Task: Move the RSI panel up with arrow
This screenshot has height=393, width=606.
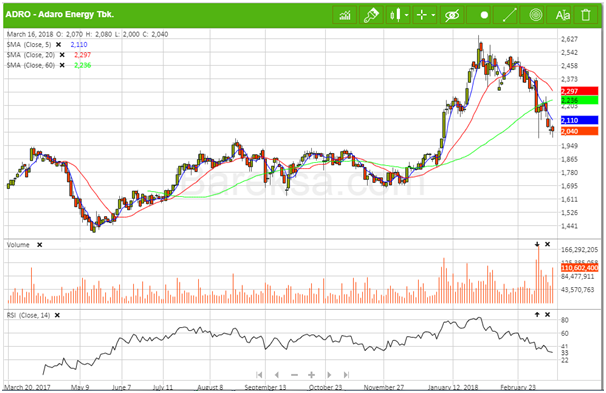Action: pyautogui.click(x=537, y=315)
